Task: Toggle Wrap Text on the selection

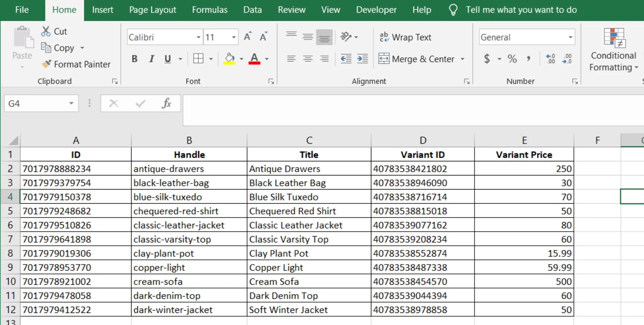Action: click(406, 37)
